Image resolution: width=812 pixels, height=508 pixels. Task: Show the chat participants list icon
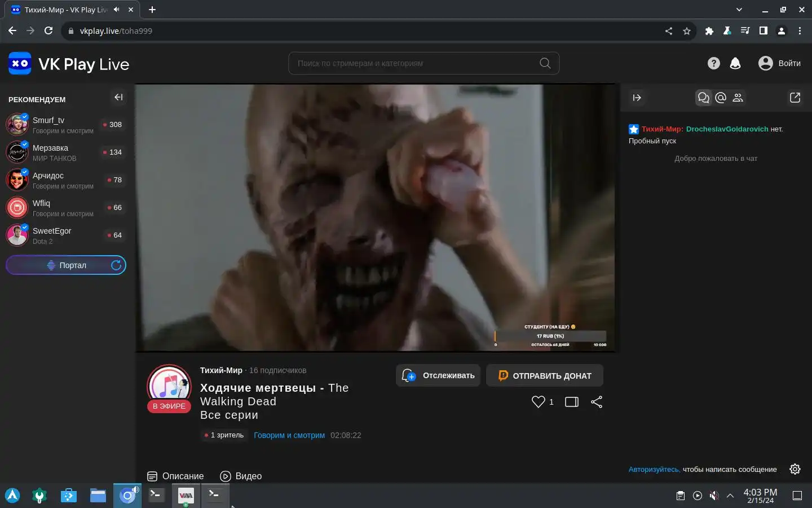click(x=738, y=98)
